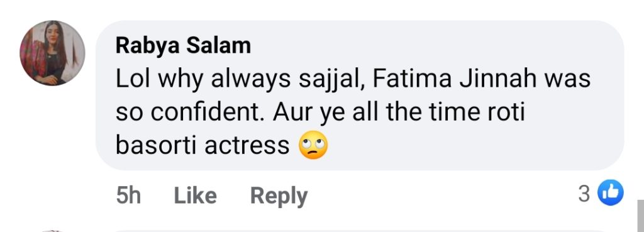The height and width of the screenshot is (232, 644).
Task: Open Rabya Salam's profile picture
Action: (53, 53)
